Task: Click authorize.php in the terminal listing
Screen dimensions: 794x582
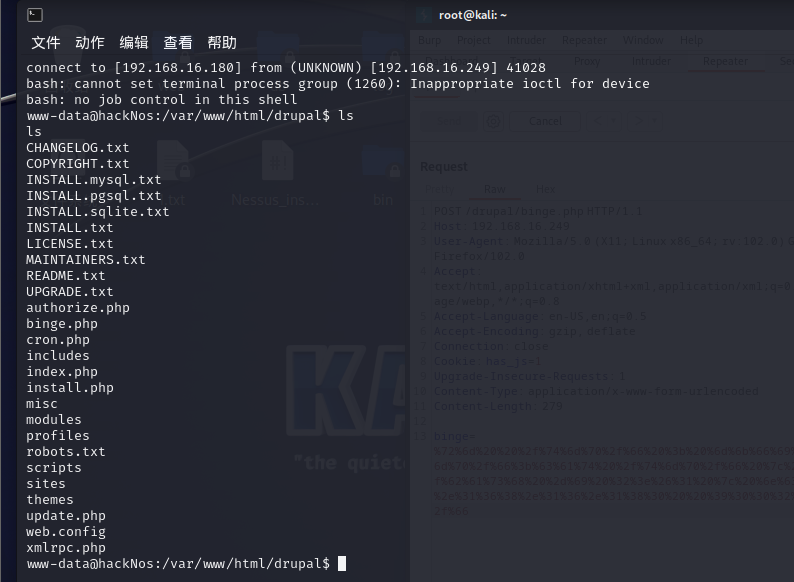Action: 78,308
